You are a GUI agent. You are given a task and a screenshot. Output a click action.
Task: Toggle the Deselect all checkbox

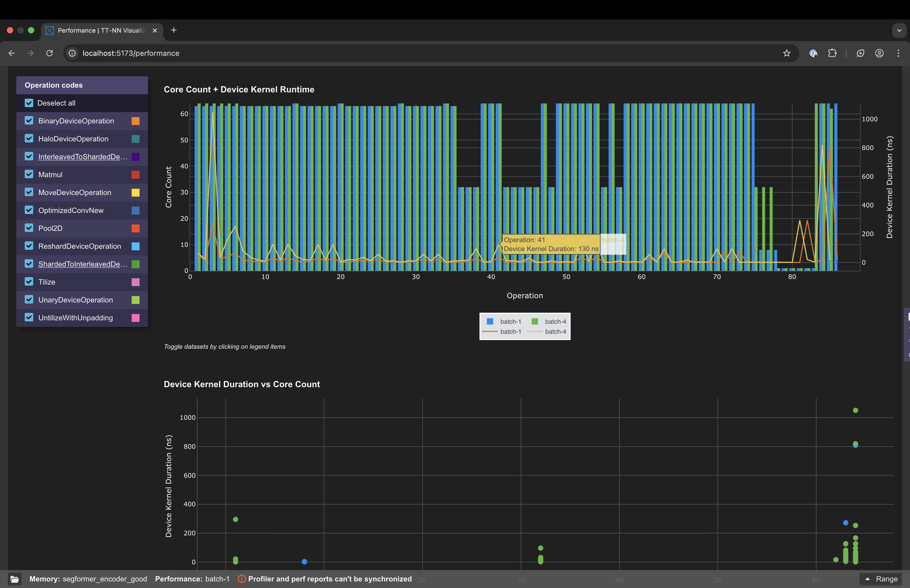tap(29, 103)
